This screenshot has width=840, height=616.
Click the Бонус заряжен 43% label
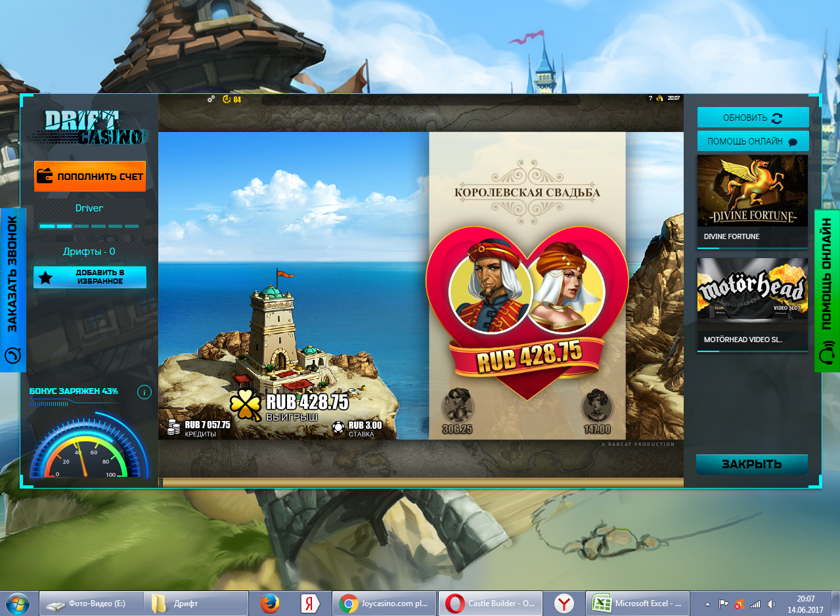pyautogui.click(x=74, y=391)
